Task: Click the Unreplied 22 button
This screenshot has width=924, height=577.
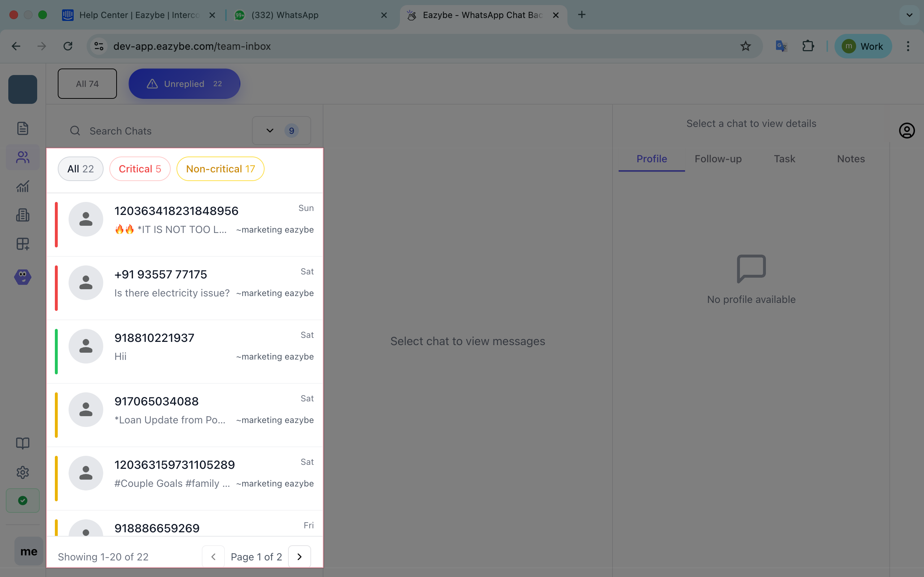Action: click(x=184, y=84)
